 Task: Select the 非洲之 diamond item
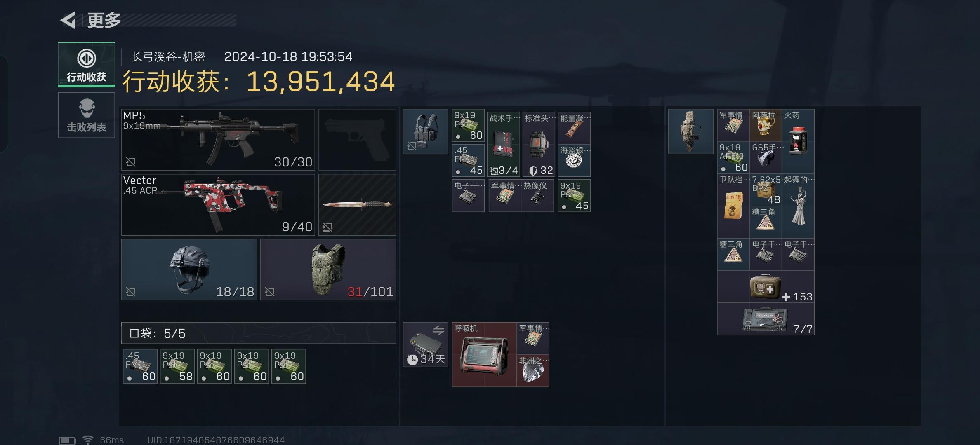[x=533, y=371]
